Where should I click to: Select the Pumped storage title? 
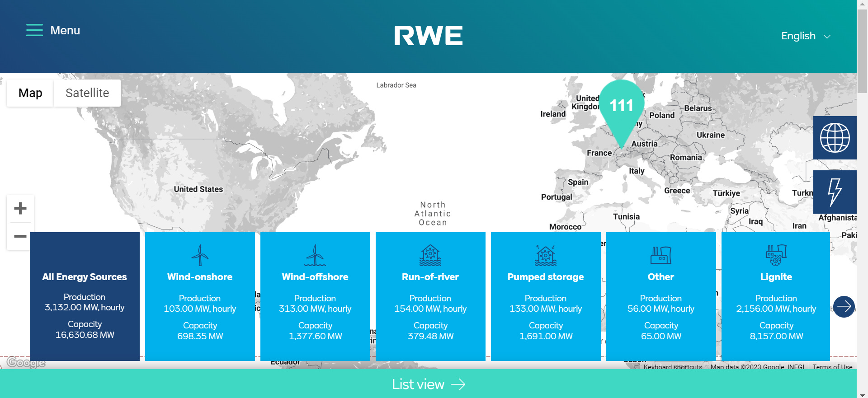[x=546, y=277]
